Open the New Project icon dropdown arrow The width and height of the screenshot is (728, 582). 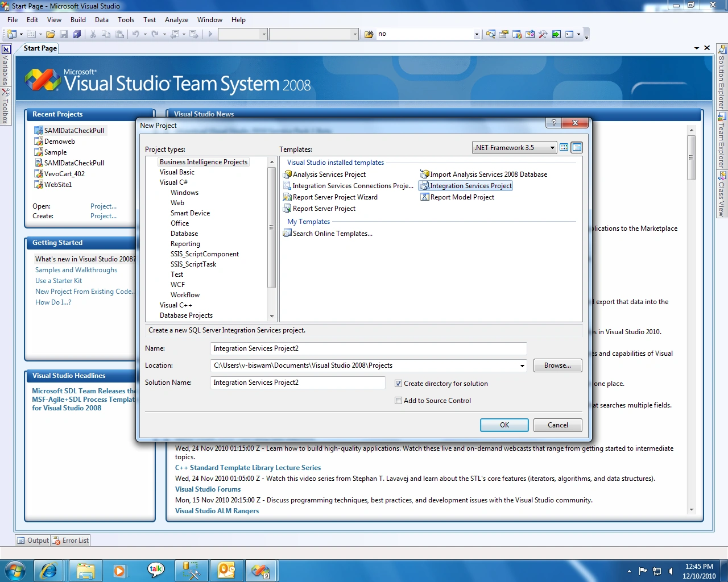coord(21,34)
